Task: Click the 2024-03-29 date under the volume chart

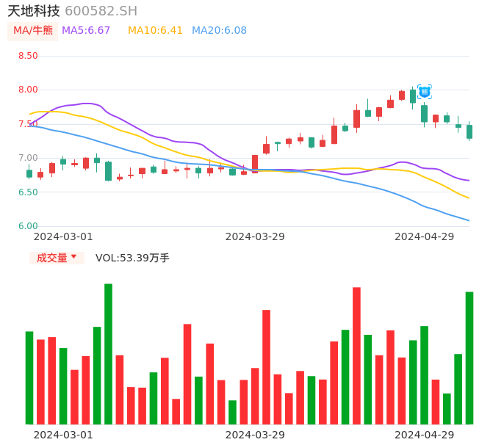Action: point(255,435)
